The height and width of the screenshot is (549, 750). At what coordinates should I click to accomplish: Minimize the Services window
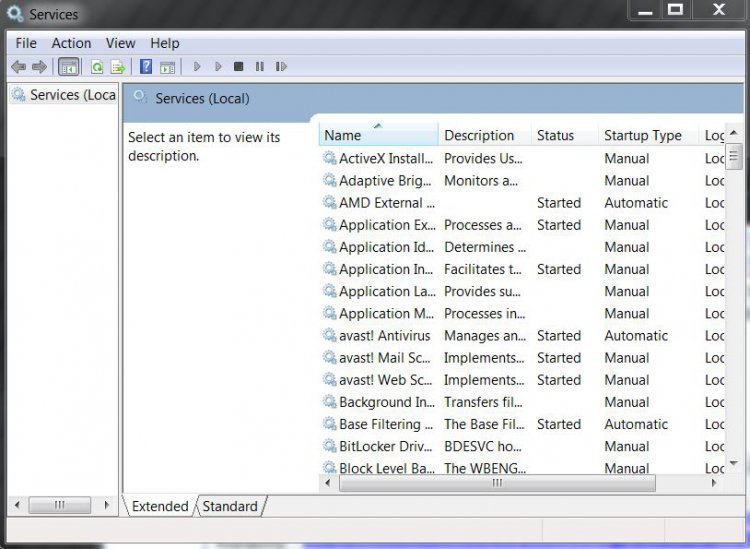645,10
